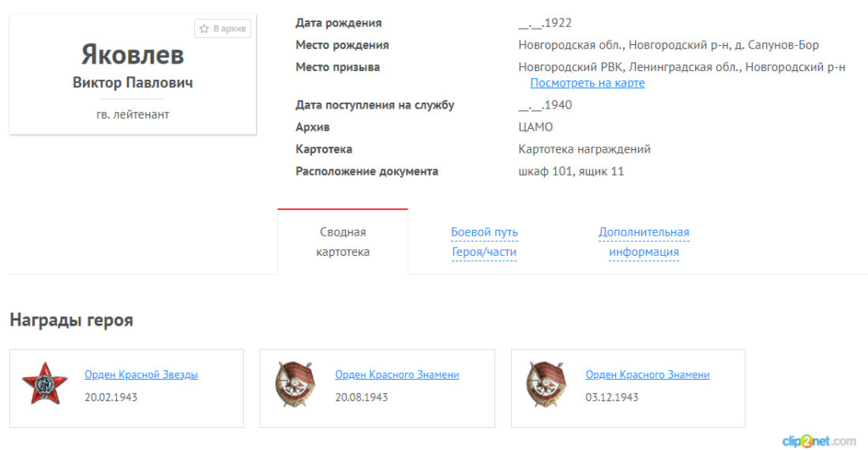Open the 'Дополнительная информация' tab
Viewport: 868px width, 450px height.
click(x=643, y=242)
